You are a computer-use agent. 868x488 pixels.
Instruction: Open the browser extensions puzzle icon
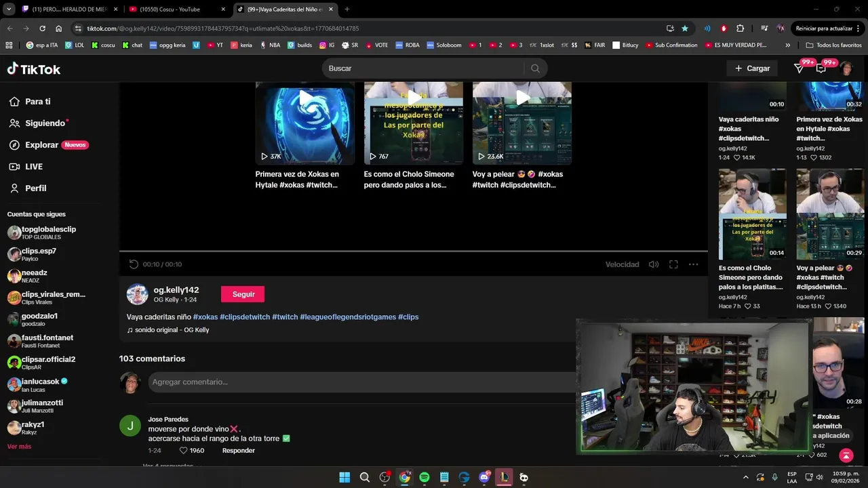[740, 28]
